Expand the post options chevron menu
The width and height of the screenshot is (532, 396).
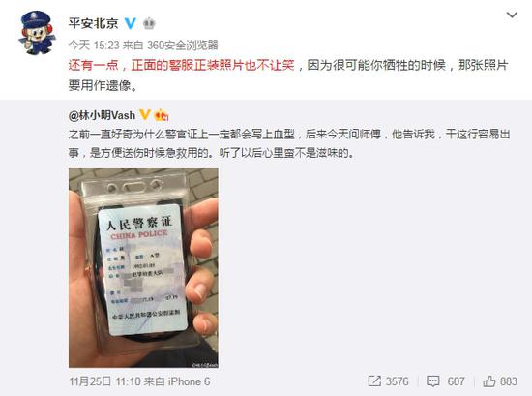(512, 15)
